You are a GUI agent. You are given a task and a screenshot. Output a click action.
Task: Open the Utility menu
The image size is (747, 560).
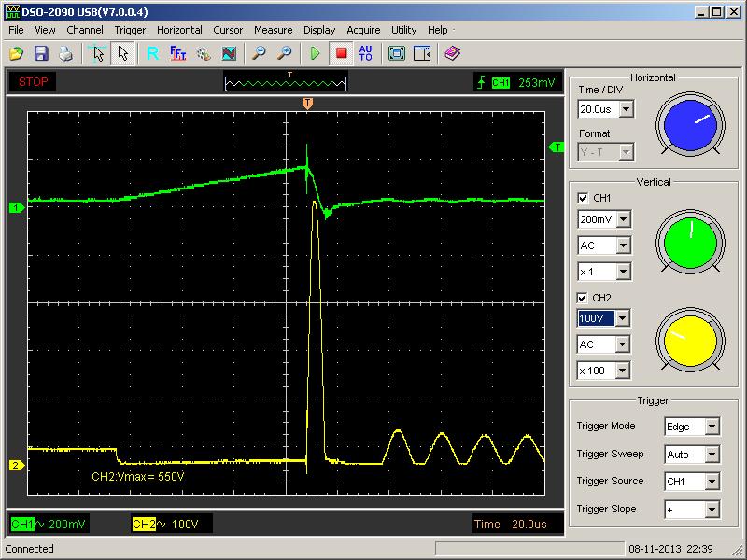pyautogui.click(x=403, y=30)
